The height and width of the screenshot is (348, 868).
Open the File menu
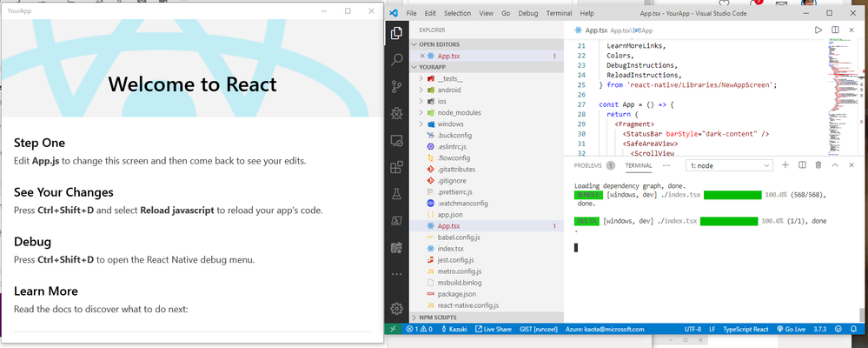click(411, 13)
